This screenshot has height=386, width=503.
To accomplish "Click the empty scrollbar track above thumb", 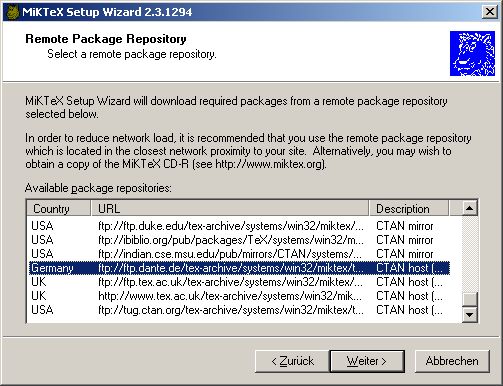I will tap(469, 254).
